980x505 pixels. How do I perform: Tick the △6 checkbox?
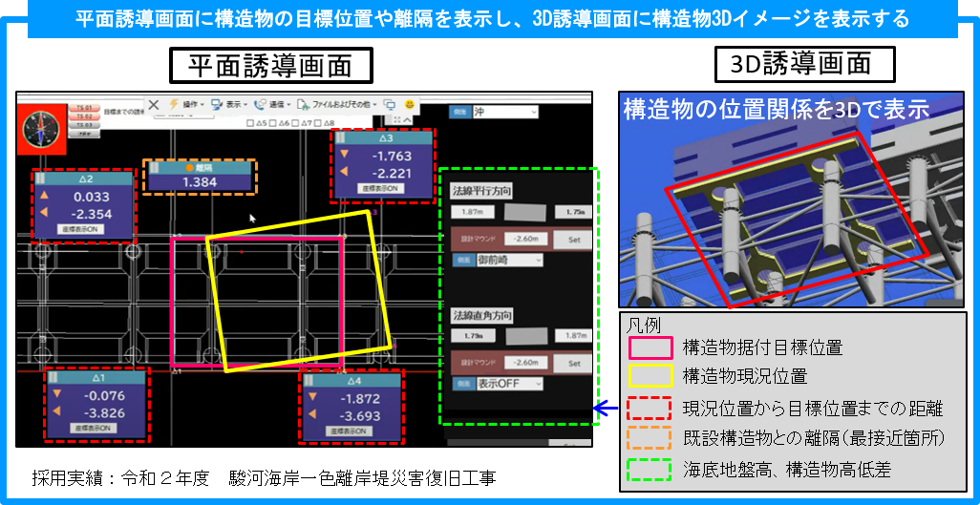point(273,124)
